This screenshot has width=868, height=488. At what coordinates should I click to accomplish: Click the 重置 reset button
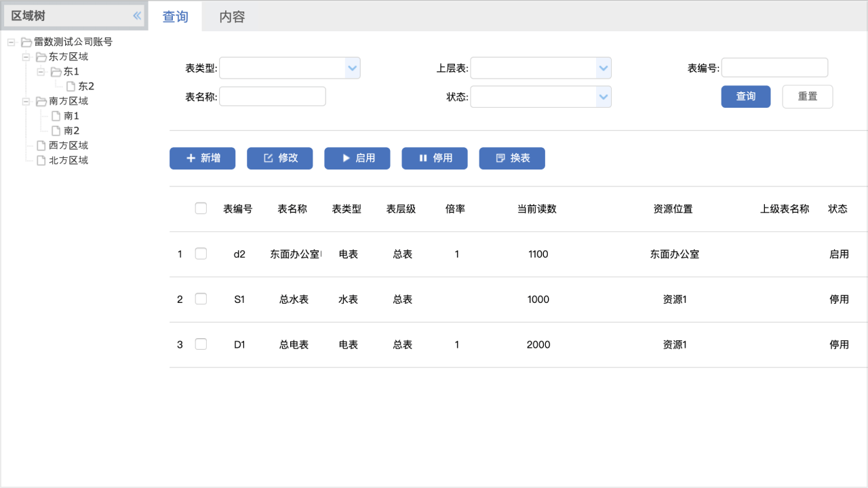pyautogui.click(x=808, y=96)
